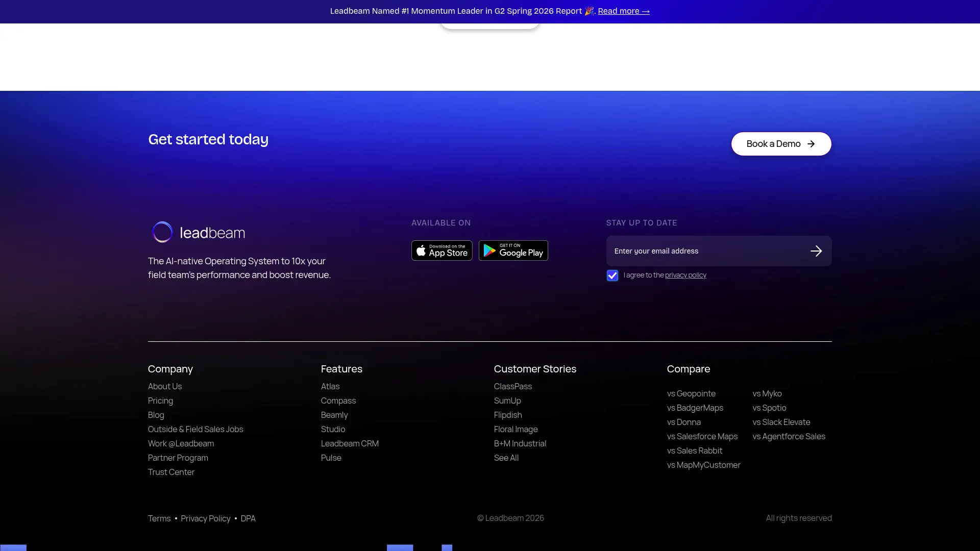Read the Floral Image customer story
Image resolution: width=980 pixels, height=551 pixels.
pyautogui.click(x=516, y=430)
